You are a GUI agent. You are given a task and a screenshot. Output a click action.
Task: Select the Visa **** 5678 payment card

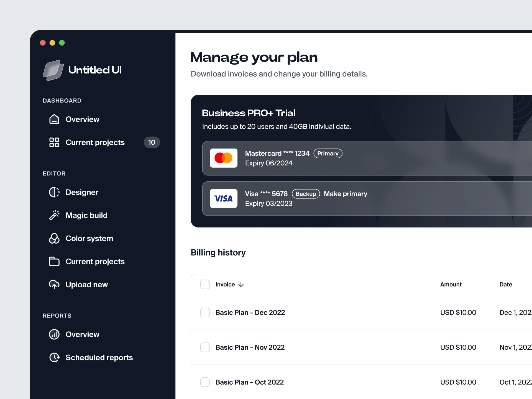point(367,198)
